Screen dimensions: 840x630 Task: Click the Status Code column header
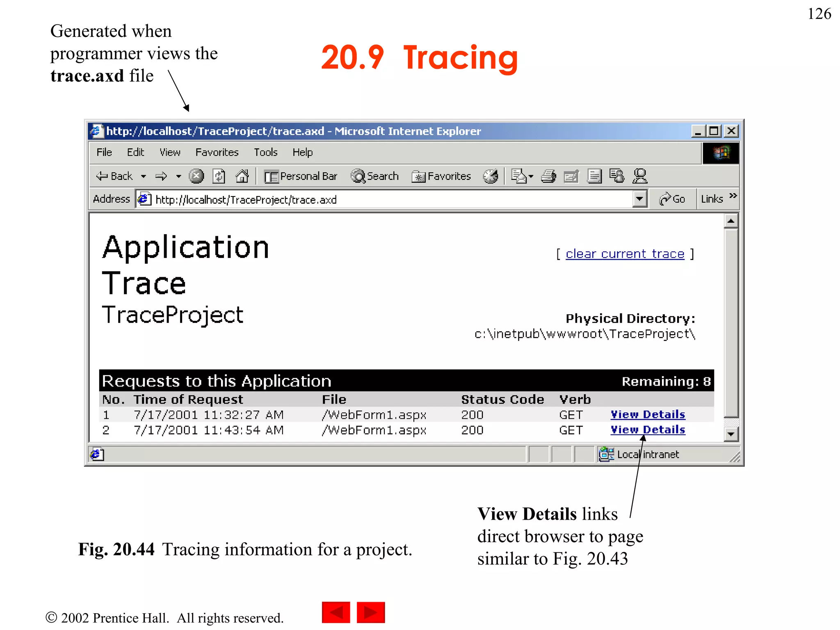click(502, 399)
